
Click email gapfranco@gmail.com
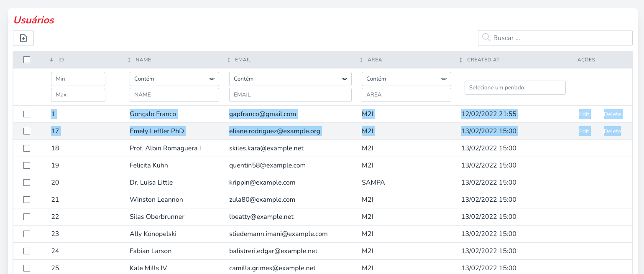point(263,114)
